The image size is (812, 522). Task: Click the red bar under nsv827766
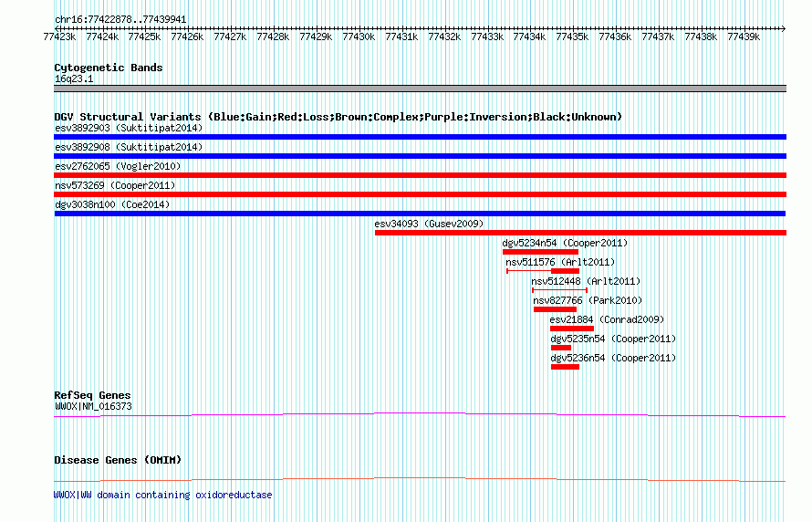(555, 309)
